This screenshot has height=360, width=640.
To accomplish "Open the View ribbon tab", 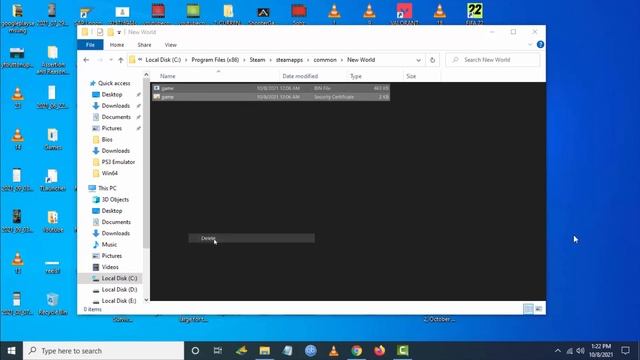I will pyautogui.click(x=171, y=45).
